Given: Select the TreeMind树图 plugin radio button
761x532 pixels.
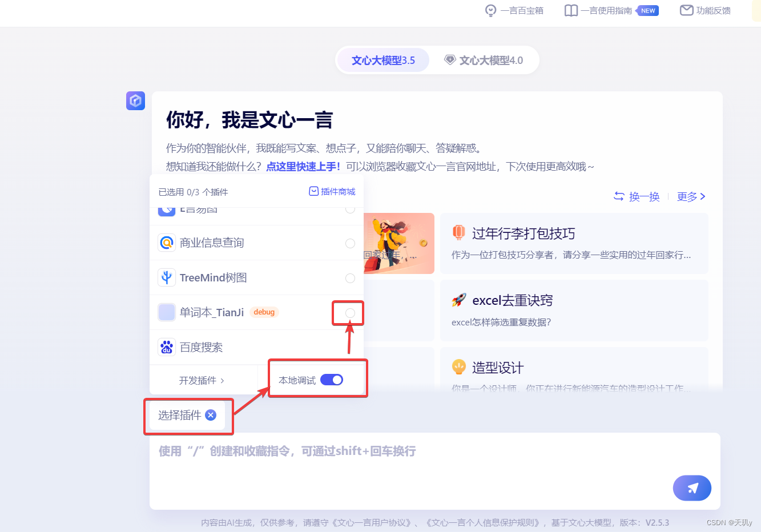Looking at the screenshot, I should point(350,278).
